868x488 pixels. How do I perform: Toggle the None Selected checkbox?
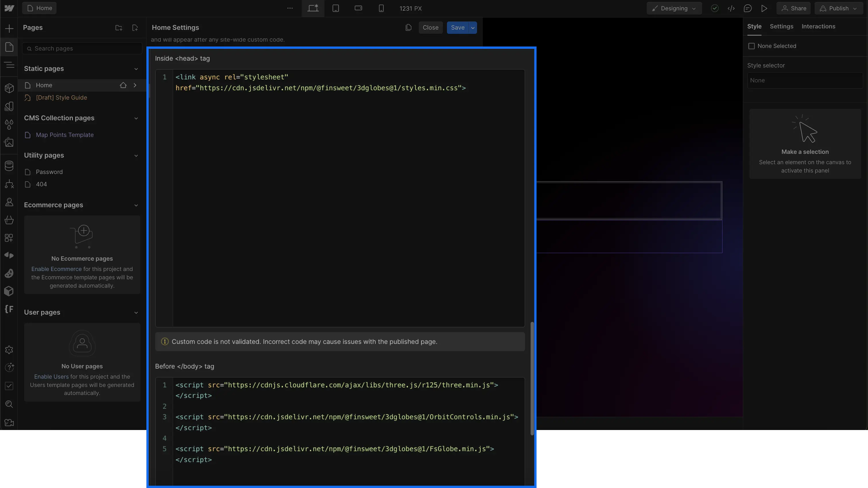(752, 46)
